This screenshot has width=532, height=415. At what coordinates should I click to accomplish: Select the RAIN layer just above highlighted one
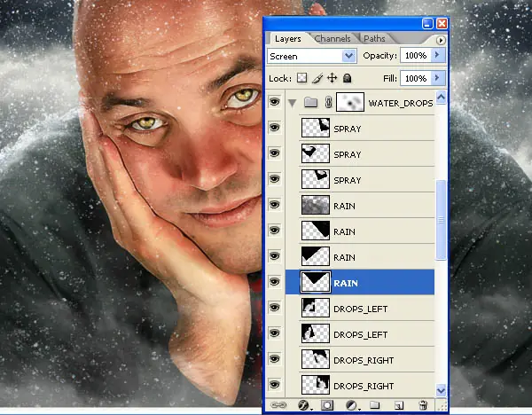click(344, 258)
